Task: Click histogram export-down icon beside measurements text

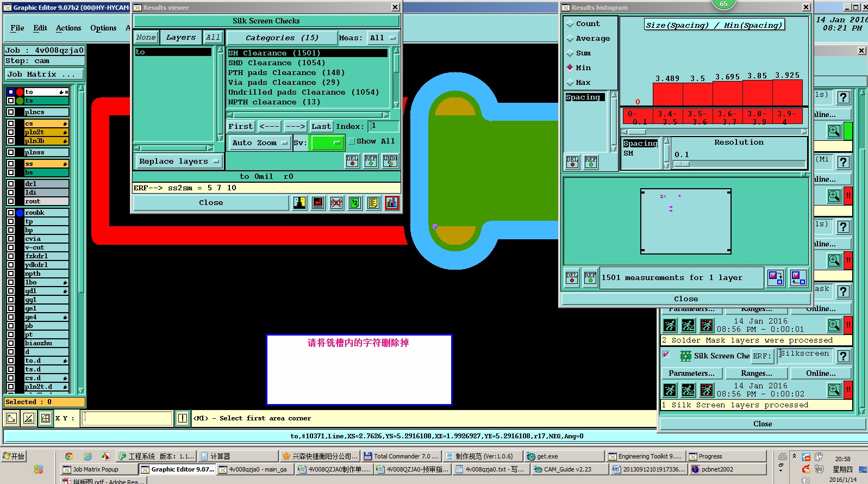Action: [x=776, y=278]
